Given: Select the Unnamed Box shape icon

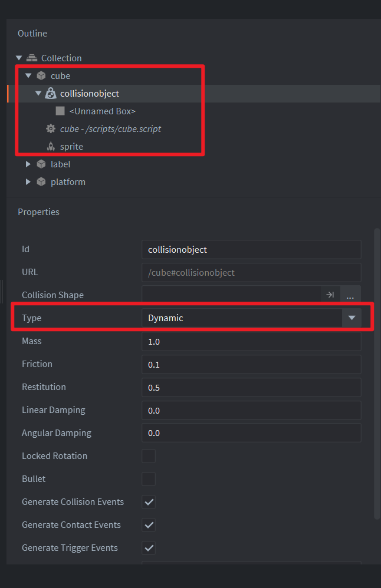Looking at the screenshot, I should pyautogui.click(x=60, y=111).
